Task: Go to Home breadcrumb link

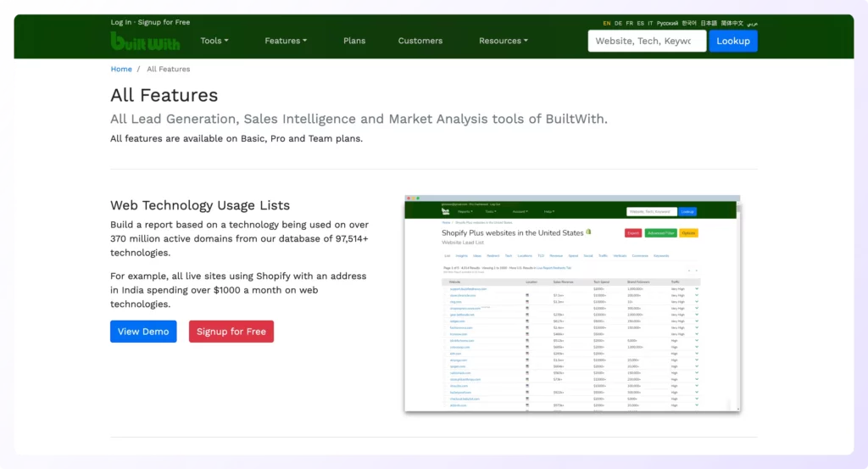Action: (x=121, y=70)
